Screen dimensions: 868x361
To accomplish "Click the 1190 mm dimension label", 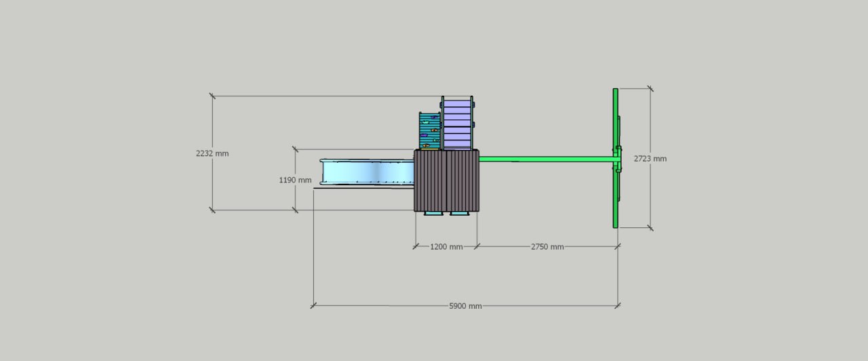I will pyautogui.click(x=295, y=180).
